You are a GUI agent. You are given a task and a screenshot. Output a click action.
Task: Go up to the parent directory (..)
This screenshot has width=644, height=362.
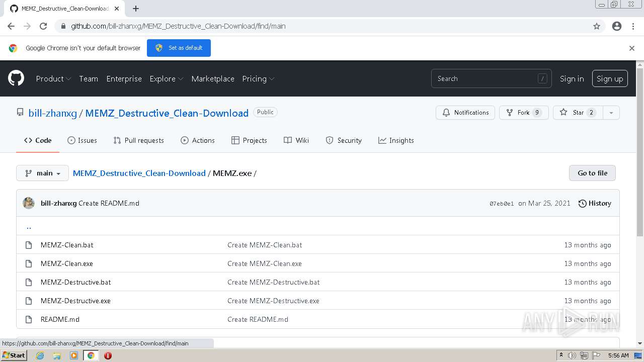[29, 226]
